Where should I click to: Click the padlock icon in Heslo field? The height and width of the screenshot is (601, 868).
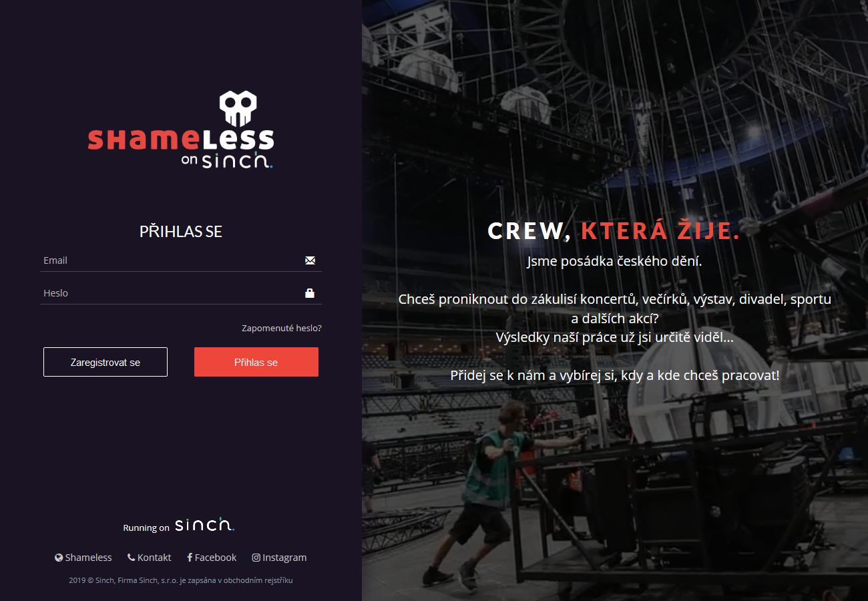(x=310, y=293)
